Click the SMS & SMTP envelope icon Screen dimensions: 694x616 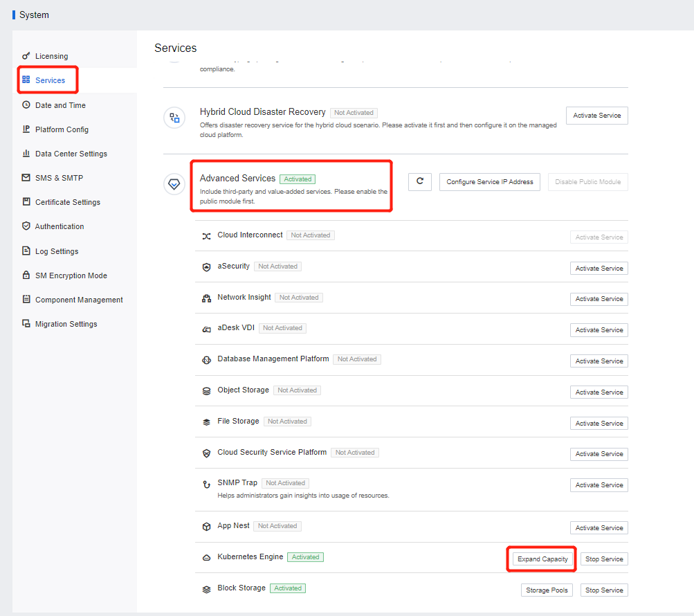(x=26, y=178)
